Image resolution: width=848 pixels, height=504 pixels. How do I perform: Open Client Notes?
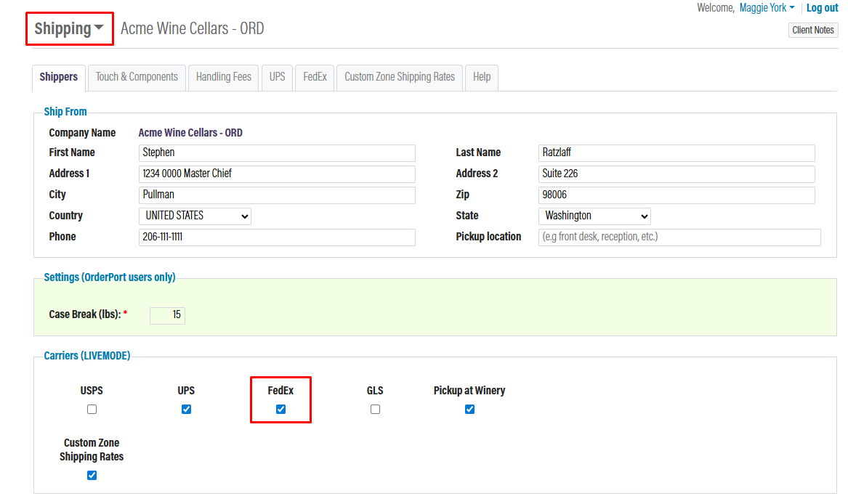tap(813, 31)
